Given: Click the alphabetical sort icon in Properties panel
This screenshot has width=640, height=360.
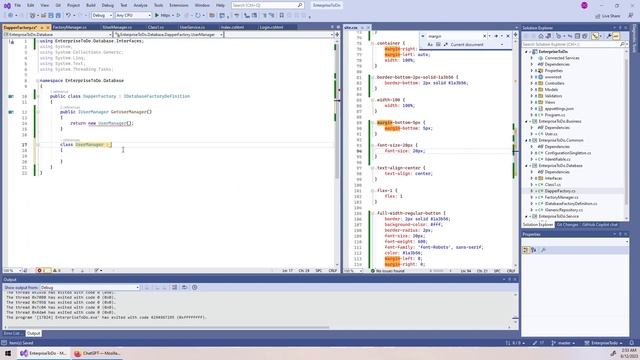Looking at the screenshot, I should click(x=533, y=250).
